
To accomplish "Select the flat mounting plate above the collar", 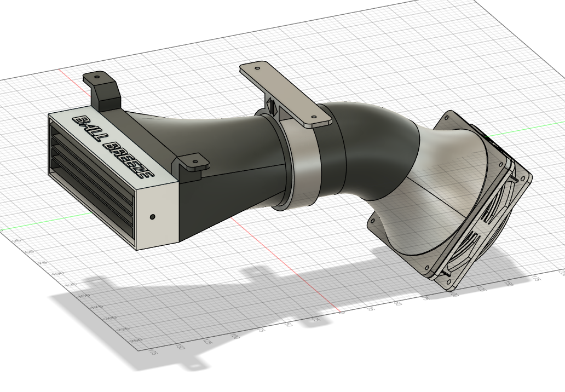I will click(x=285, y=94).
